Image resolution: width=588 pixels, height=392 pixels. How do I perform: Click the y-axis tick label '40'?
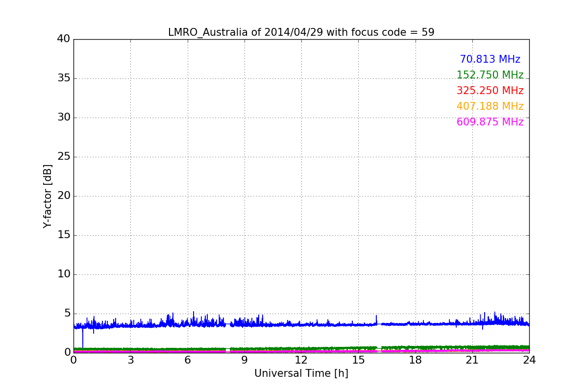coord(64,39)
